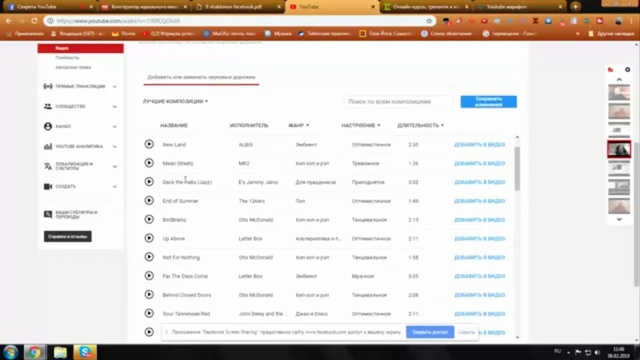640x360 pixels.
Task: Open the settings gear in the right panel
Action: 627,70
